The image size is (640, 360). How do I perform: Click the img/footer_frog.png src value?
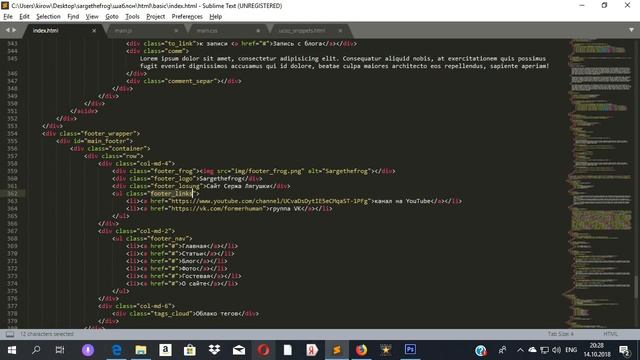click(268, 171)
